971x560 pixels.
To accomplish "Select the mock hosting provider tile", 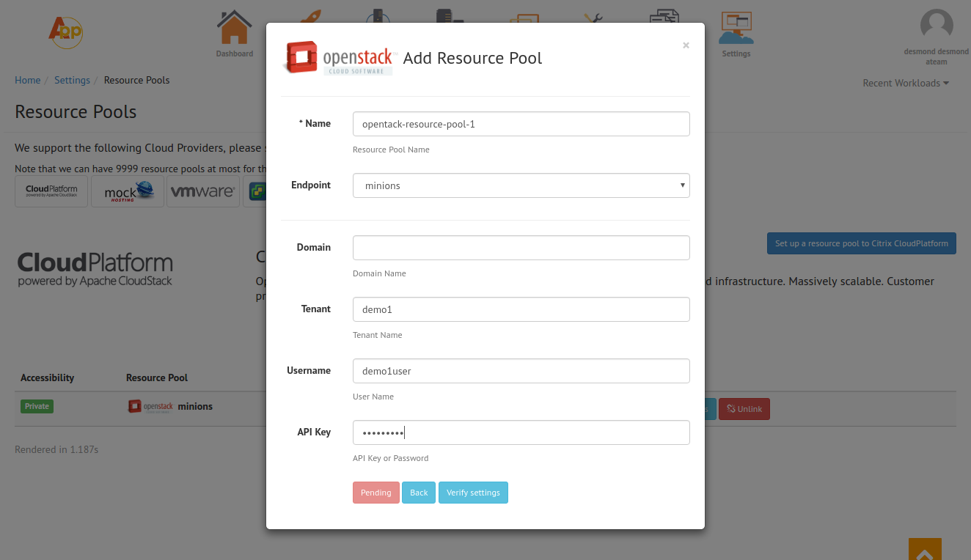I will click(128, 191).
